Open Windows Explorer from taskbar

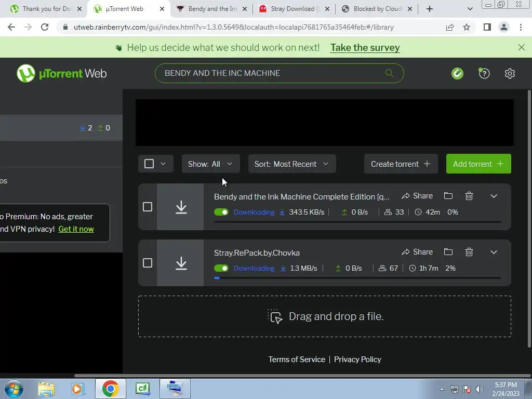click(x=46, y=389)
